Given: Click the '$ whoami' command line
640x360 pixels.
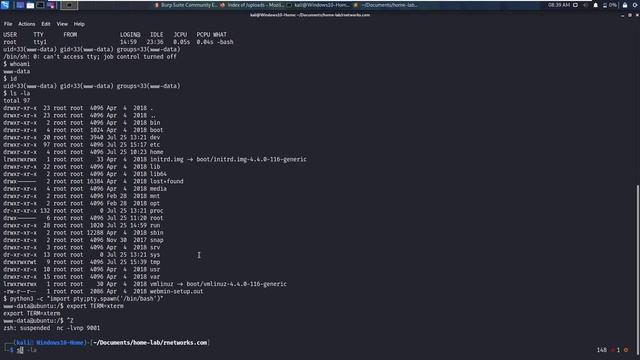Looking at the screenshot, I should point(16,64).
